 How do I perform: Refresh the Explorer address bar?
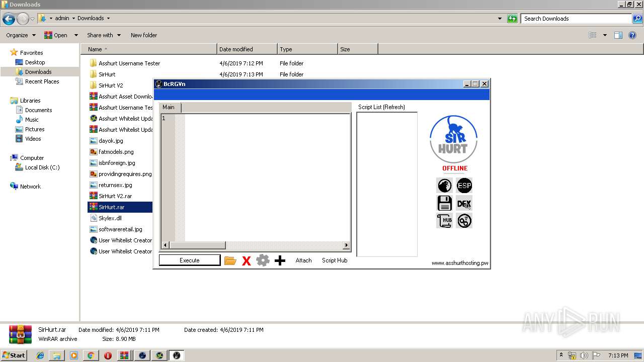(512, 19)
